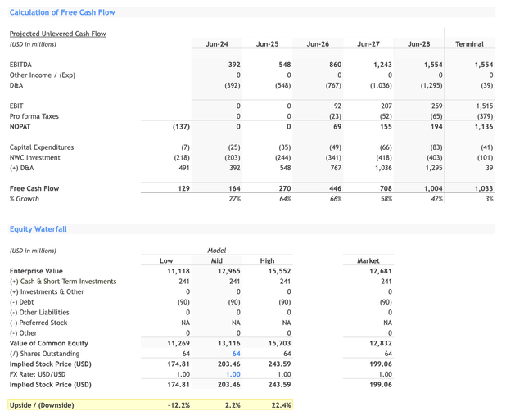This screenshot has height=420, width=524.
Task: Select the highlighted 22.4% High upside cell
Action: coord(280,405)
